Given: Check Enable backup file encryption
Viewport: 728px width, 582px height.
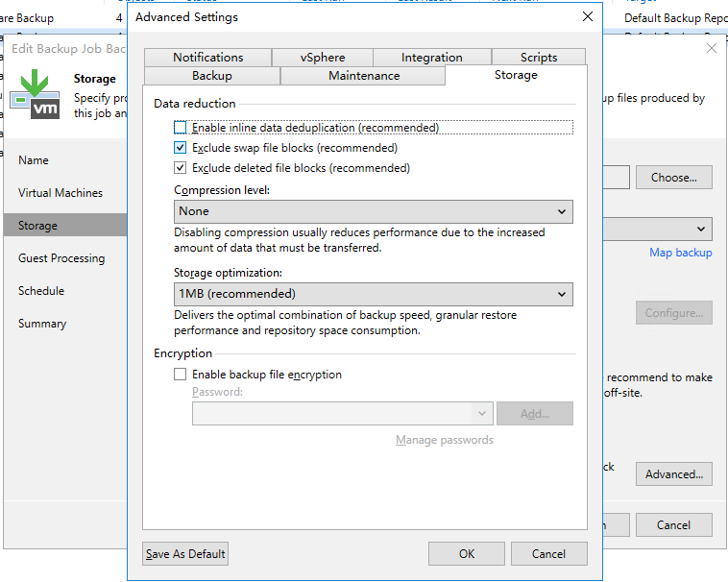Looking at the screenshot, I should 181,375.
